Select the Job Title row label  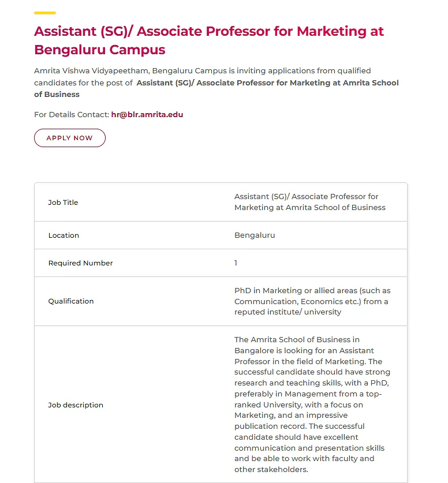(63, 203)
